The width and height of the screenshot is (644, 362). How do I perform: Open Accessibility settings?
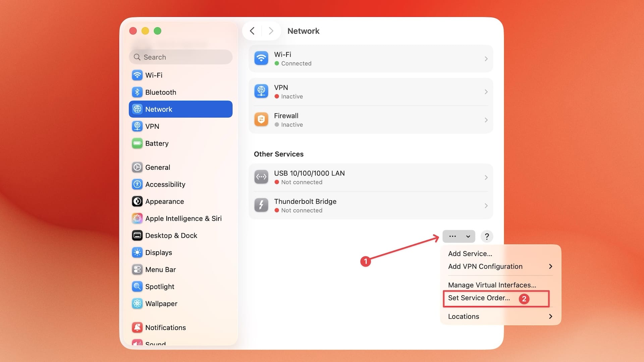pos(165,184)
